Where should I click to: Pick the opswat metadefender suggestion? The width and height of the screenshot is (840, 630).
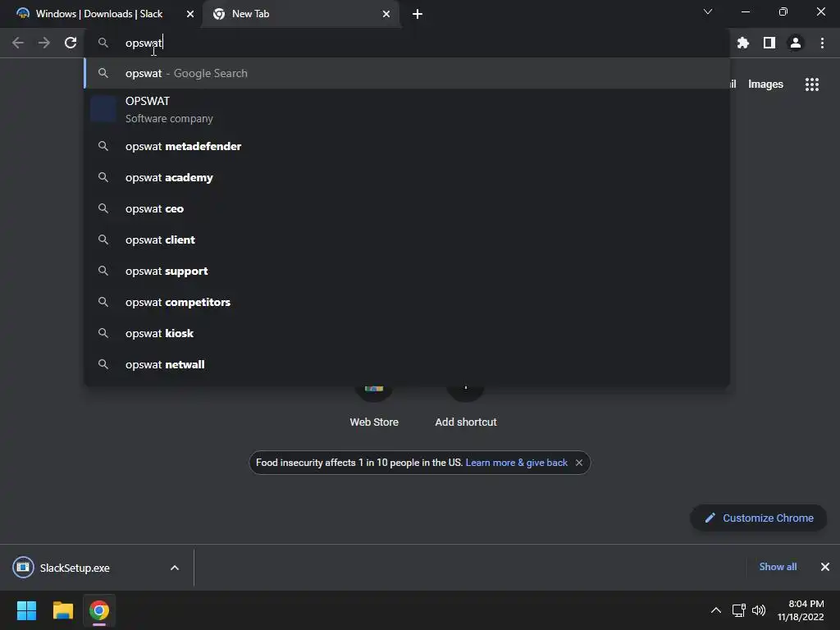(407, 146)
